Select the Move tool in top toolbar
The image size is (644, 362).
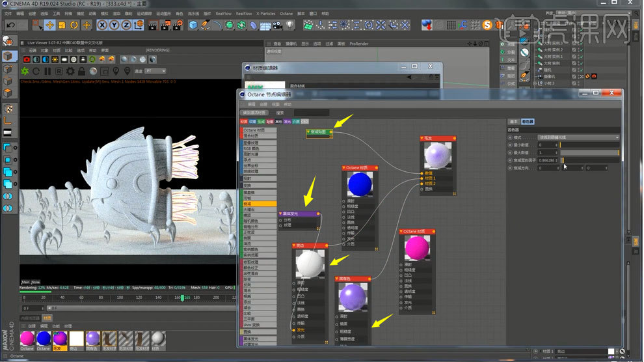pyautogui.click(x=49, y=25)
